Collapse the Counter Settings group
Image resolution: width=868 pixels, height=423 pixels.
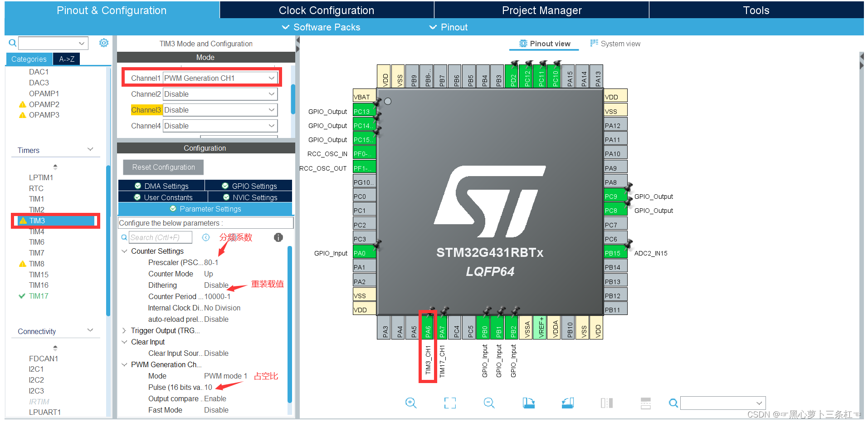[x=124, y=251]
